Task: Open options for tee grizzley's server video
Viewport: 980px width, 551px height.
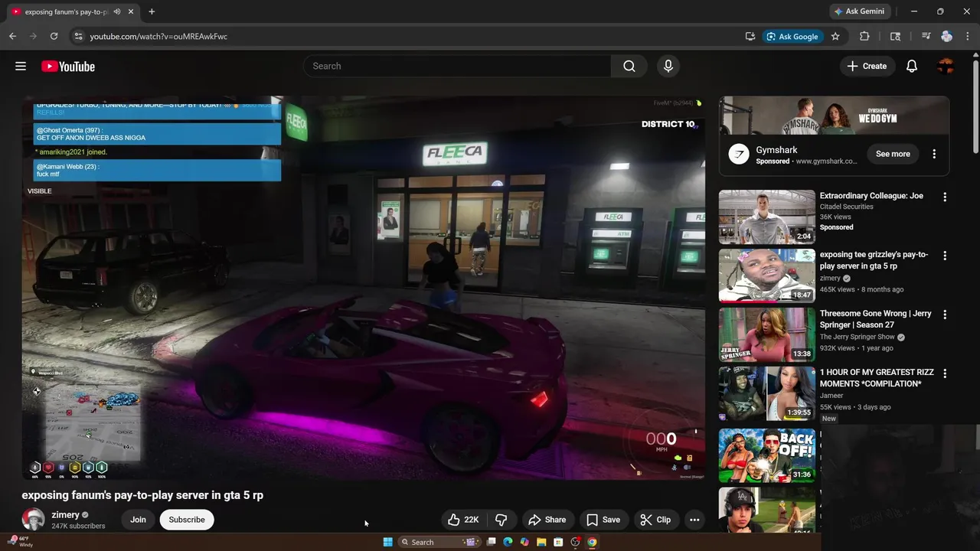Action: tap(945, 256)
